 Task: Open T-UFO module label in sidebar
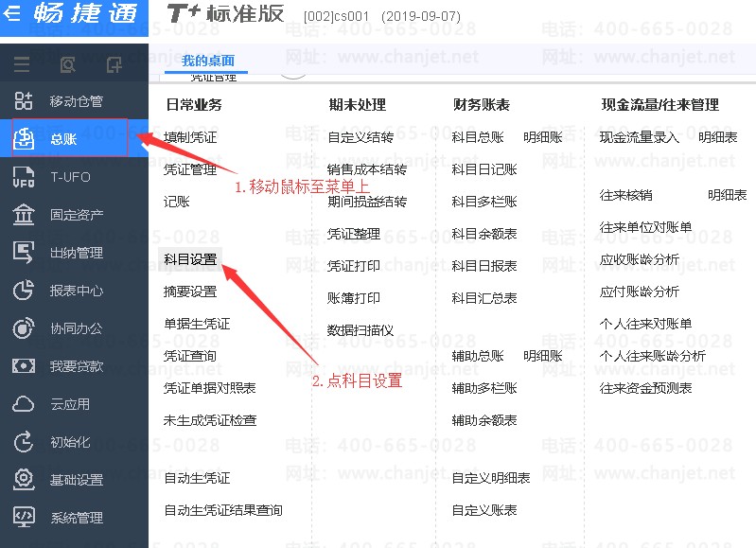70,177
